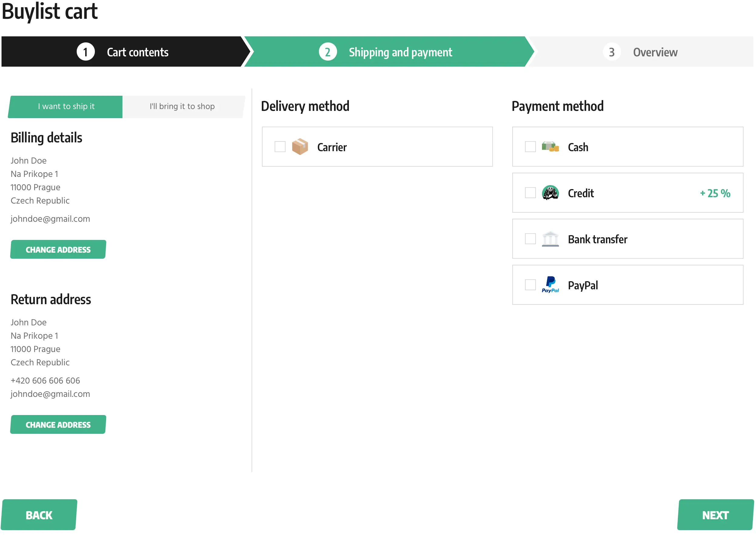Click the Bank transfer label
Viewport: 756px width, 535px height.
coord(598,240)
